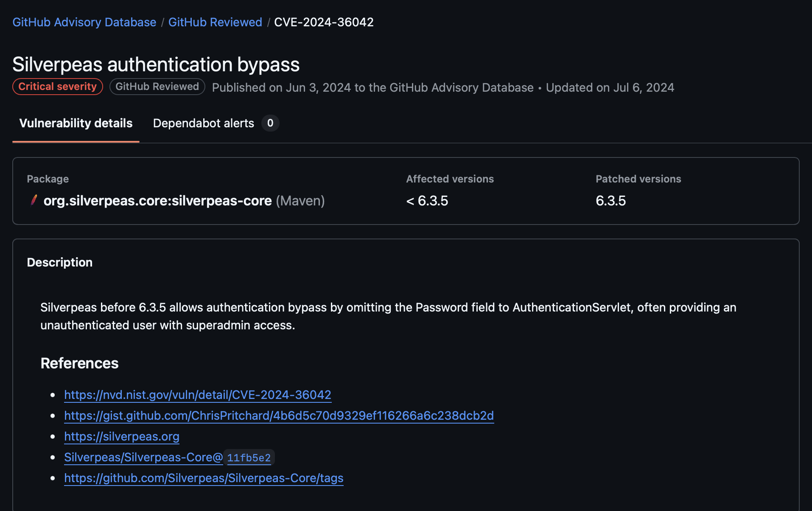Screen dimensions: 812x511
Task: Switch to the Dependabot alerts tab
Action: (x=204, y=123)
